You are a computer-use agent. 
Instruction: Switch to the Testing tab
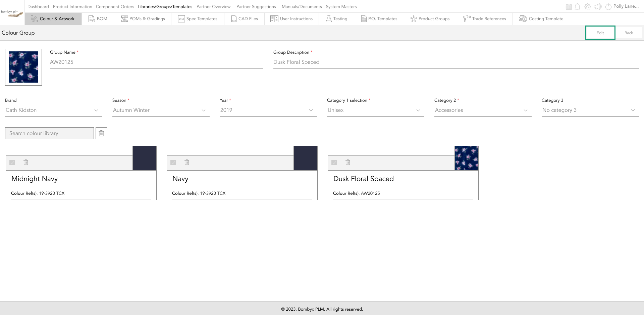337,19
